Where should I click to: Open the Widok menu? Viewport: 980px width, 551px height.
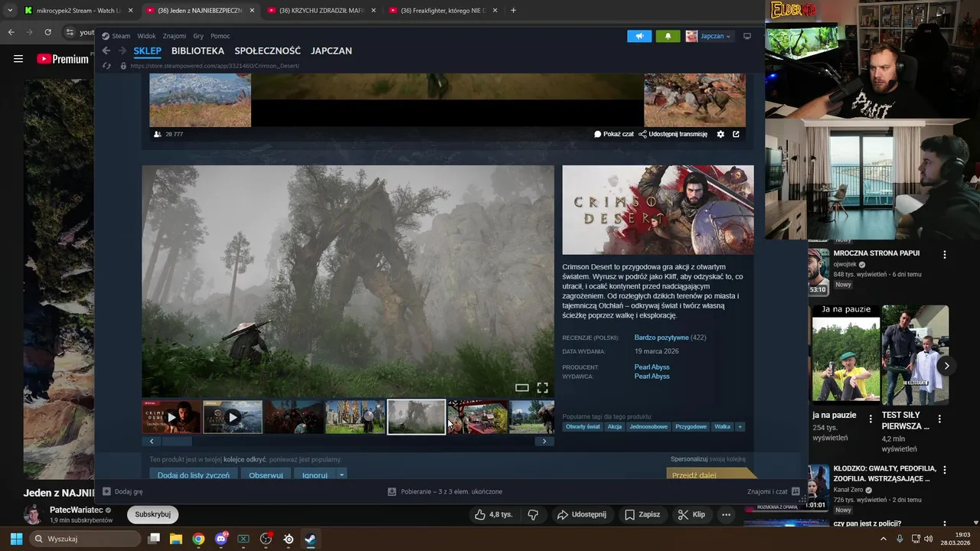click(146, 36)
